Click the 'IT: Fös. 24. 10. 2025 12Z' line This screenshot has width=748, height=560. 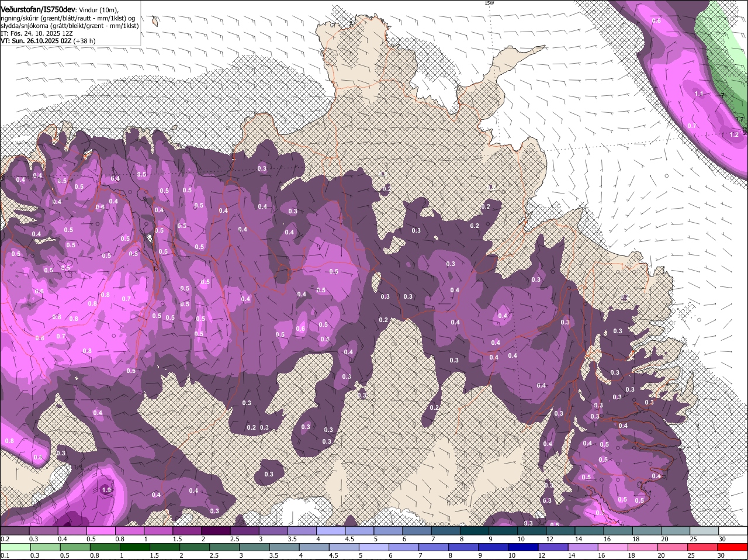pyautogui.click(x=36, y=33)
